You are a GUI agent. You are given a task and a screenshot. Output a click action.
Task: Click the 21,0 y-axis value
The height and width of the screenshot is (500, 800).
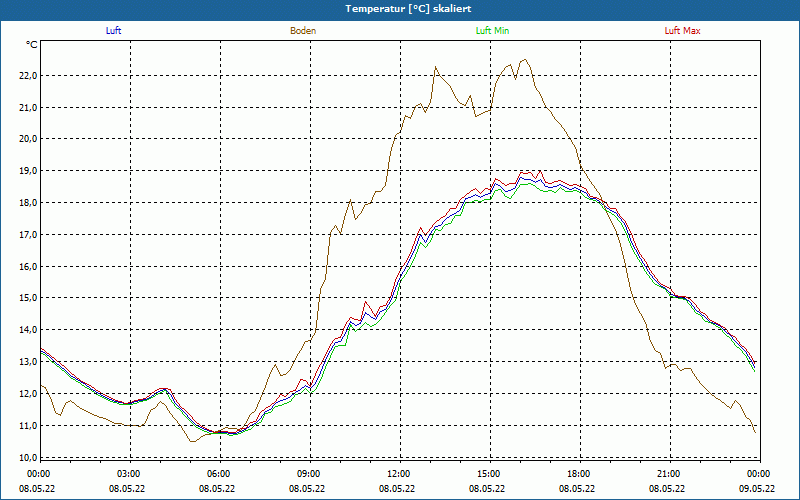(x=28, y=108)
